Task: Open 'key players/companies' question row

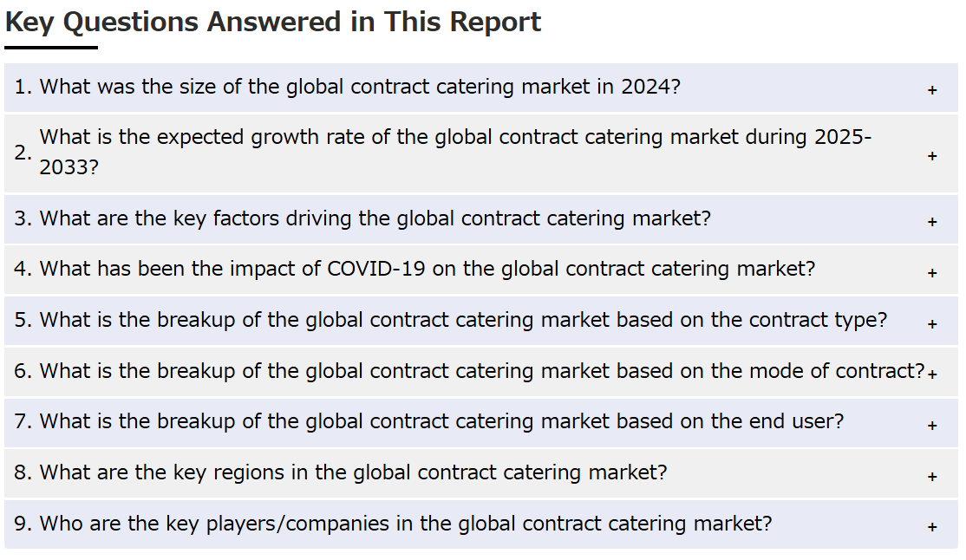Action: click(481, 524)
